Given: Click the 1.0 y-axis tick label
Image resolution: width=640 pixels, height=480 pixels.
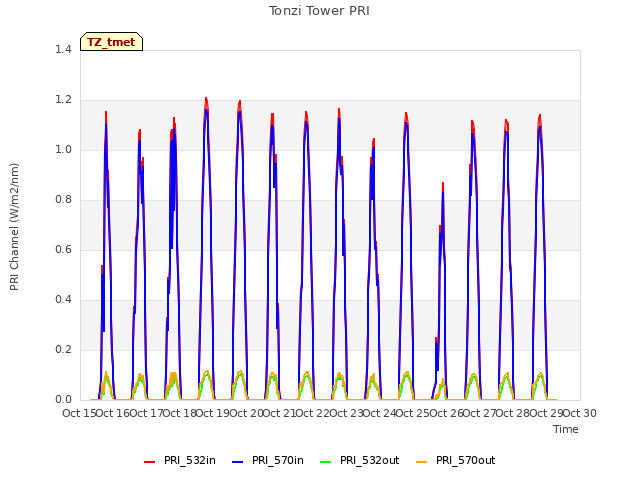Looking at the screenshot, I should coord(63,149).
